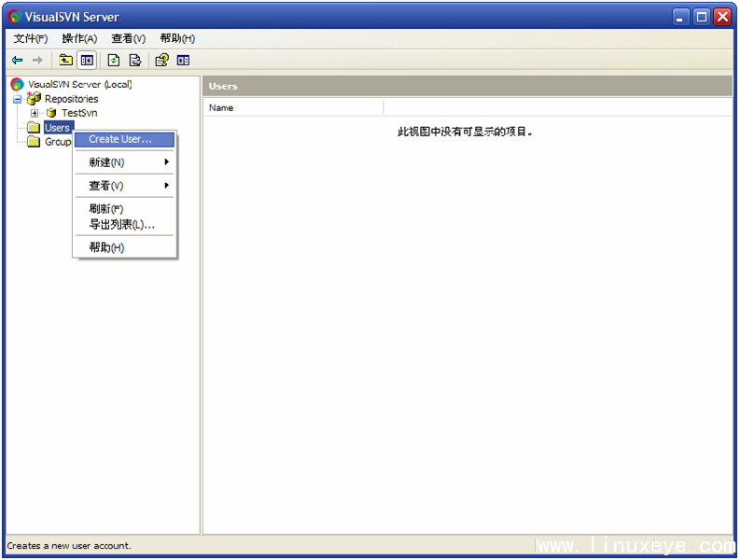The width and height of the screenshot is (740, 560).
Task: Open the 新建(N) submenu in context menu
Action: coord(125,162)
